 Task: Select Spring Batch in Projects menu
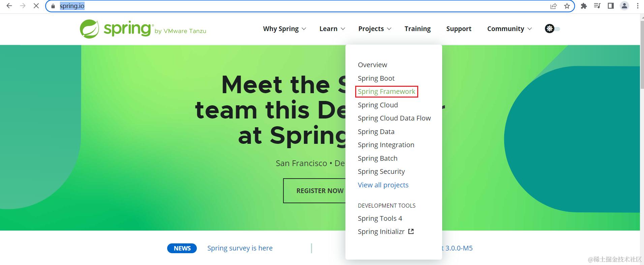[377, 158]
